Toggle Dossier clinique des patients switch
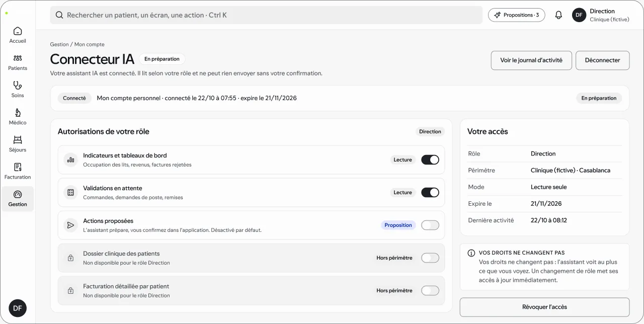This screenshot has height=324, width=644. coord(430,258)
